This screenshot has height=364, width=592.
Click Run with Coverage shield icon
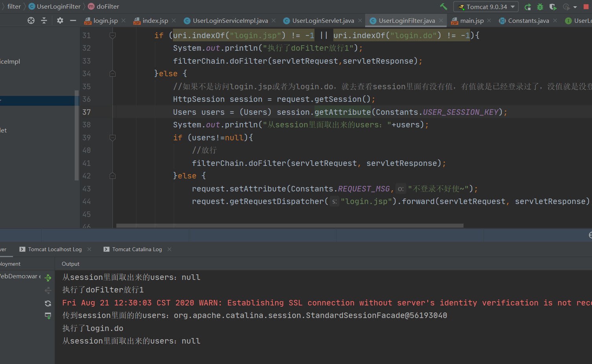pyautogui.click(x=553, y=7)
